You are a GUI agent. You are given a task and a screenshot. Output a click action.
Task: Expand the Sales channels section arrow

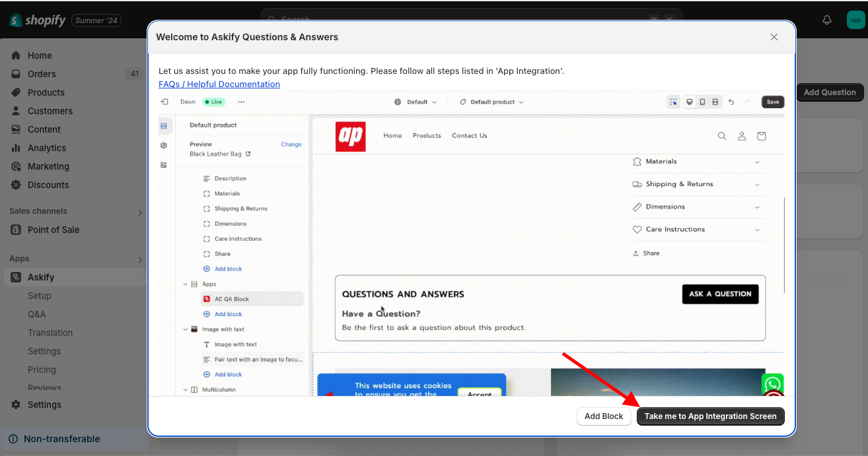tap(139, 212)
